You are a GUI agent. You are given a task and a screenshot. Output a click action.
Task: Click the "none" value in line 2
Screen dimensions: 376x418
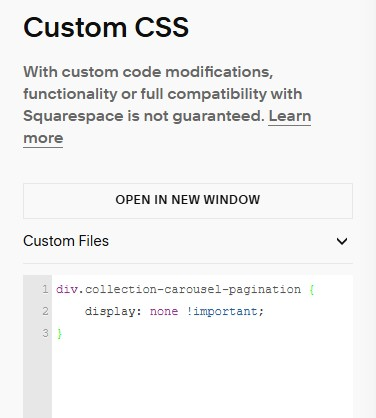point(164,312)
